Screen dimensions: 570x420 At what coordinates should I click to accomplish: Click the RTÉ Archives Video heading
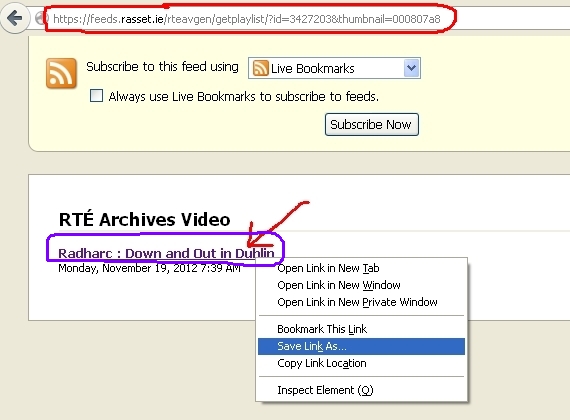point(144,219)
